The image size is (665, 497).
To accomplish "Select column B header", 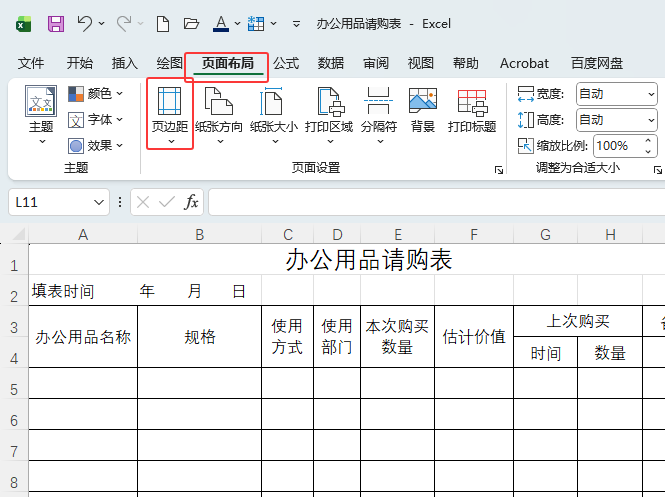I will click(200, 235).
